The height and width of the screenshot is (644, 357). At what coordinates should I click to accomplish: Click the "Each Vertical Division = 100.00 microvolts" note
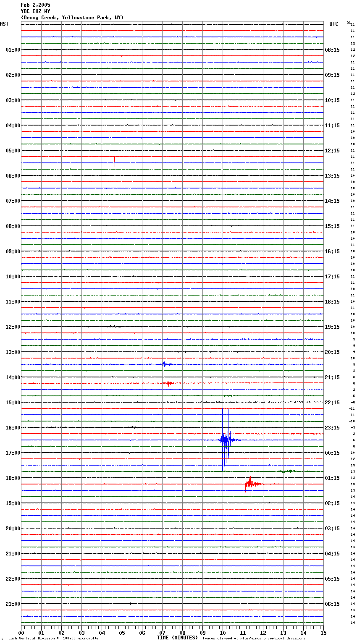tap(54, 639)
